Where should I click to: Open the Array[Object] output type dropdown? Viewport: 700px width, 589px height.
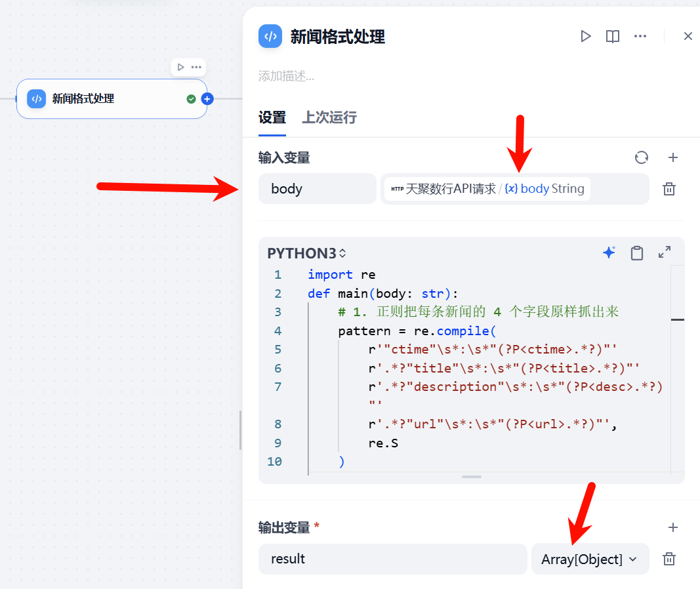(590, 559)
